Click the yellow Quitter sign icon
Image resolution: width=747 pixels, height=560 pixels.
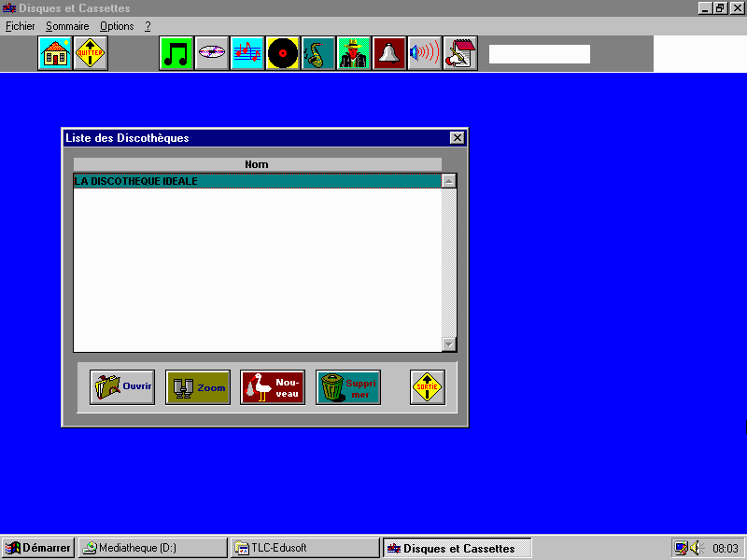click(x=91, y=53)
